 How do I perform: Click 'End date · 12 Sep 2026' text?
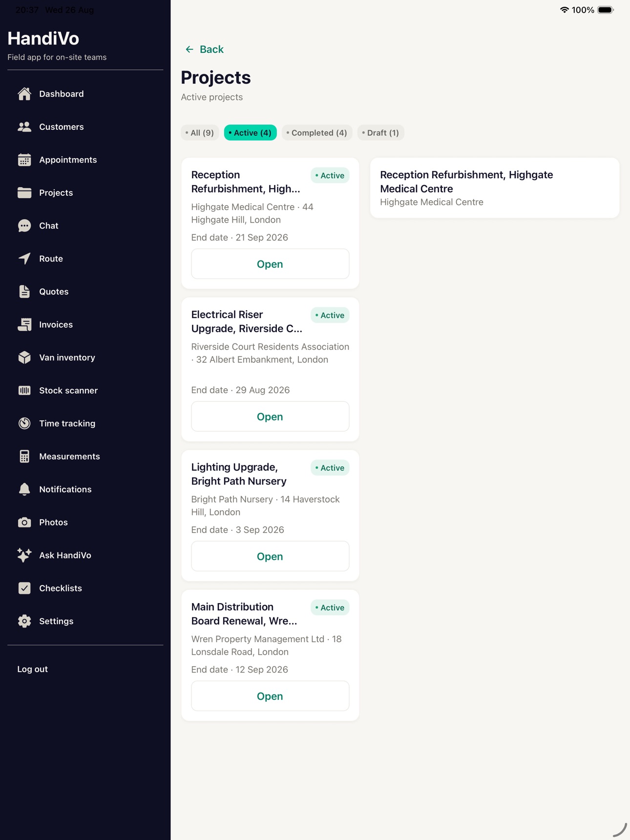(x=239, y=670)
